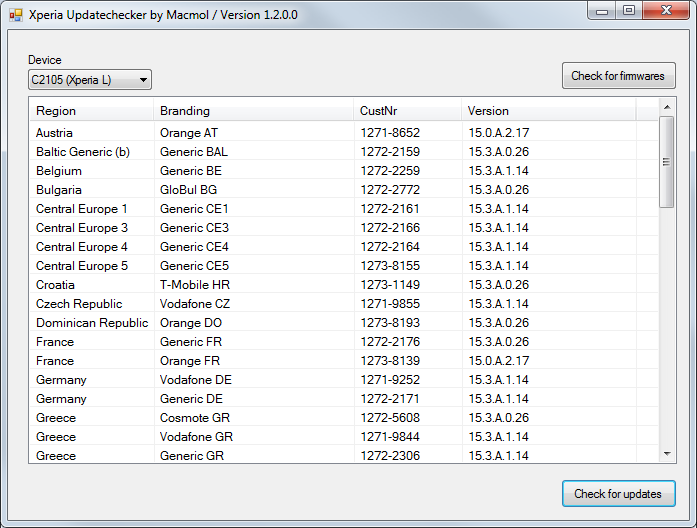
Task: Select the Central Europe 4 row
Action: coord(344,247)
